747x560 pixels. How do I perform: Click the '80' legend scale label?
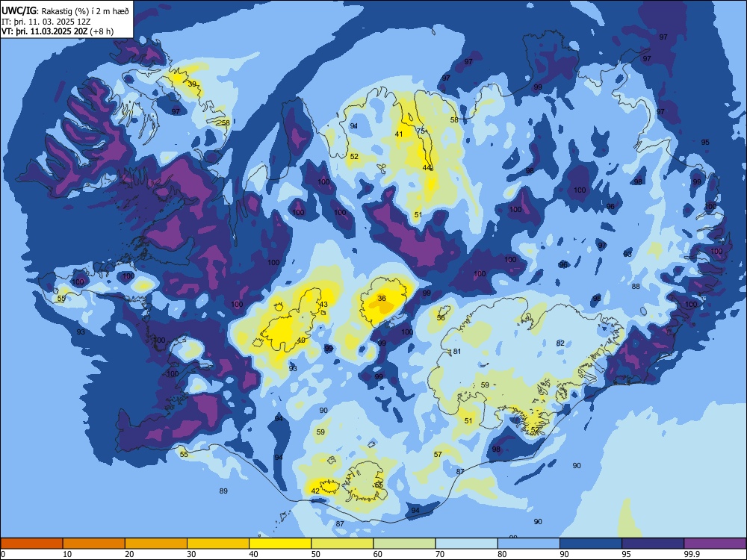coord(502,554)
